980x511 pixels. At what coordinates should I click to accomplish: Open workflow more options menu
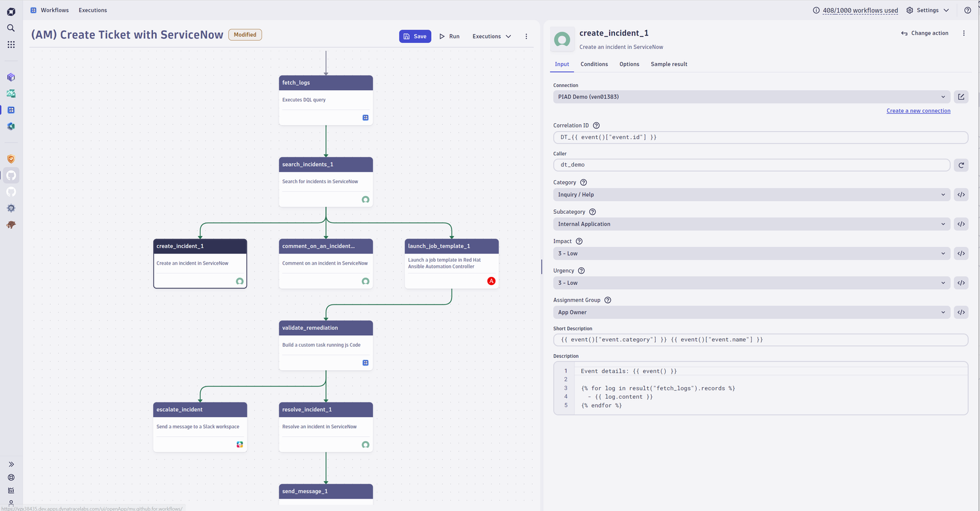pyautogui.click(x=526, y=37)
